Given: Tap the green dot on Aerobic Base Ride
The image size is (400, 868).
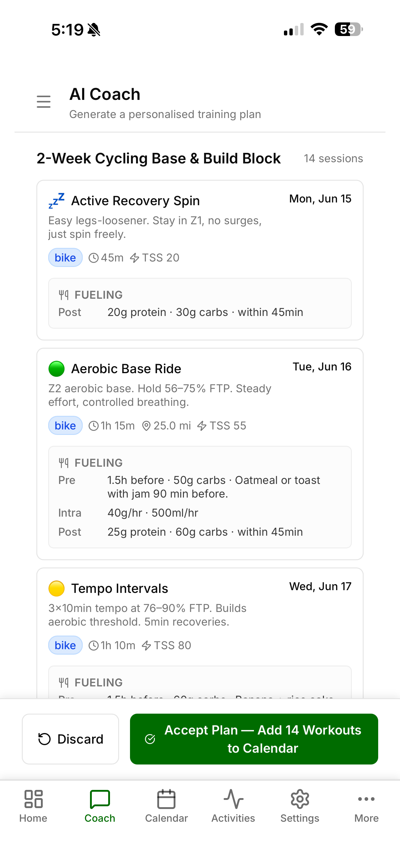Looking at the screenshot, I should [56, 369].
